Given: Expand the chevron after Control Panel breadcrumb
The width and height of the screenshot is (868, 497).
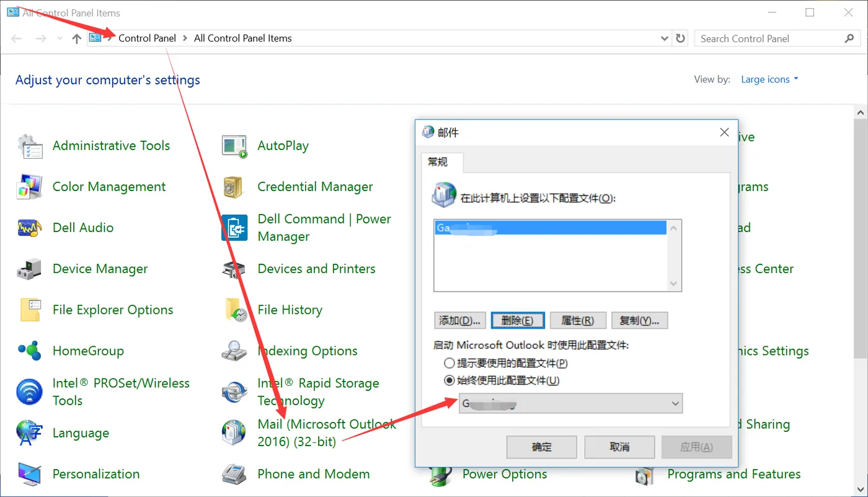Looking at the screenshot, I should (x=185, y=38).
